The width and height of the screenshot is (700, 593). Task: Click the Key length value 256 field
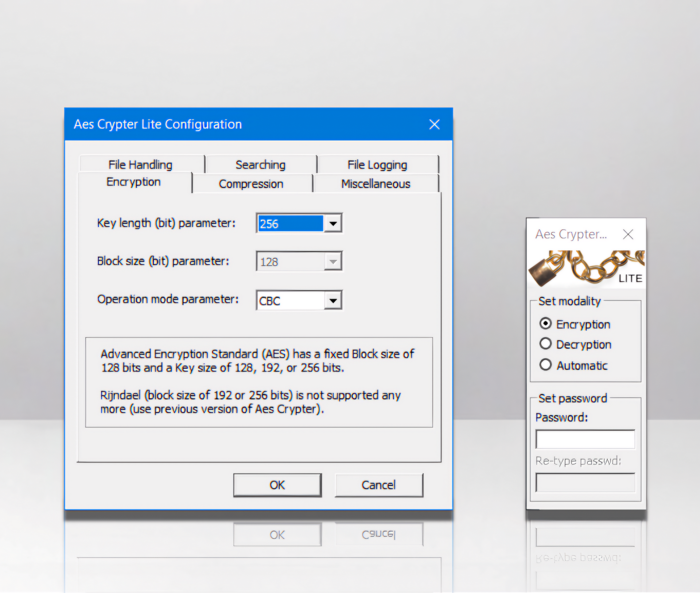(290, 223)
